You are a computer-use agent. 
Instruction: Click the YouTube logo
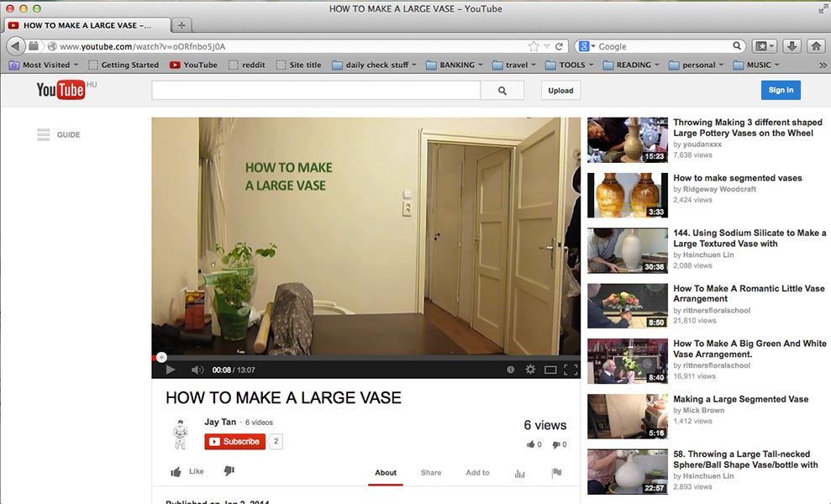click(60, 90)
